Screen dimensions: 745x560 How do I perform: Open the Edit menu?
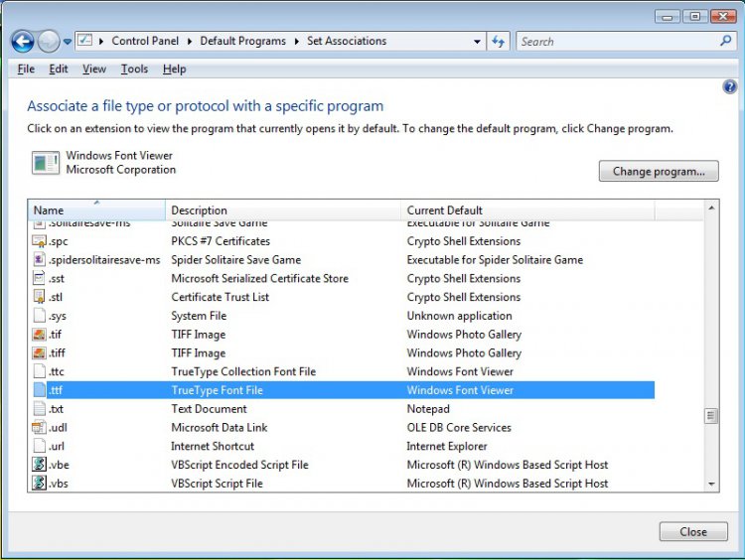click(x=59, y=69)
